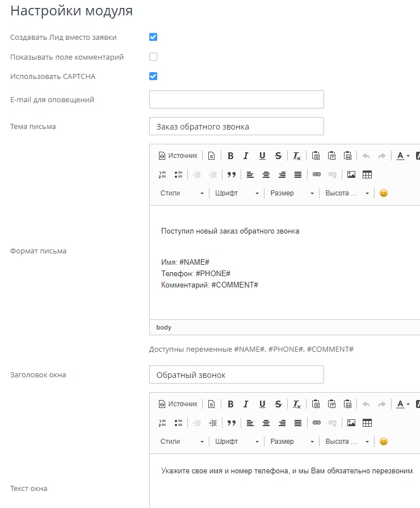This screenshot has width=420, height=508.
Task: Click Bold in the letter format editor
Action: pos(230,156)
